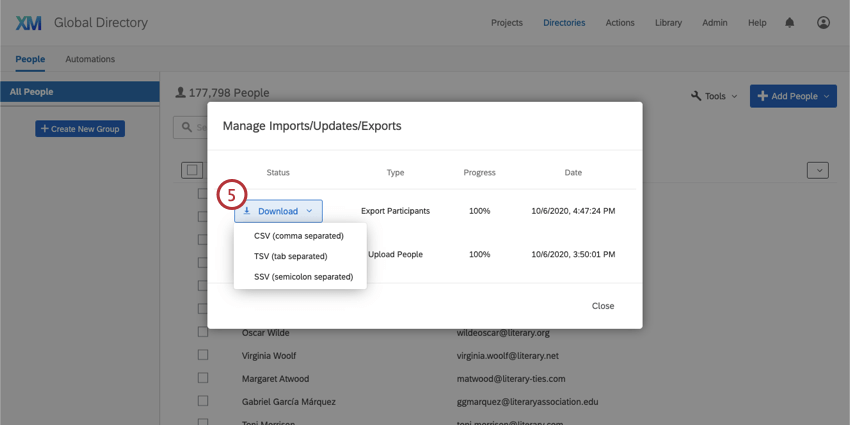850x425 pixels.
Task: Check the box beside Virginia Woolf
Action: click(x=203, y=355)
